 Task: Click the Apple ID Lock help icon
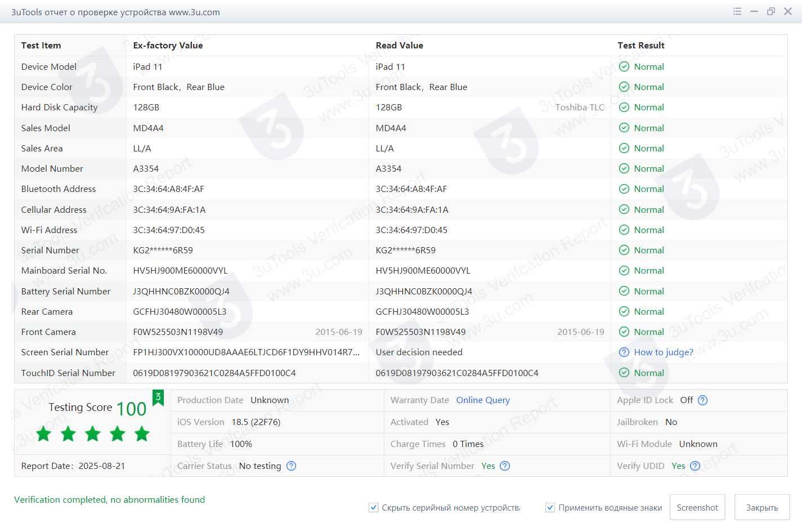pyautogui.click(x=702, y=400)
